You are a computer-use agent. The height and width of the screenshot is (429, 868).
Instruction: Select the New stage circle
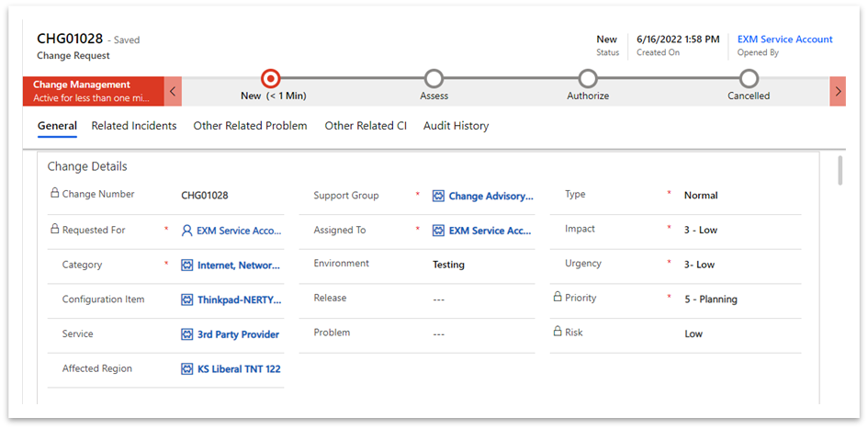[270, 79]
